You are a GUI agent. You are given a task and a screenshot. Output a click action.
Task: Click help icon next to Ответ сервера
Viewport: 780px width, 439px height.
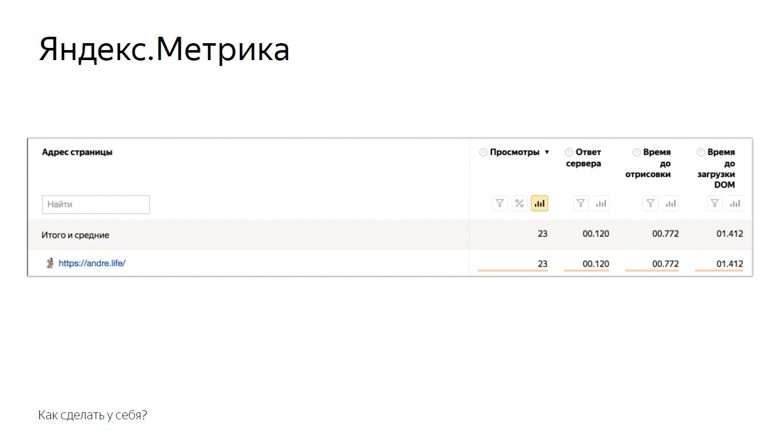coord(569,153)
